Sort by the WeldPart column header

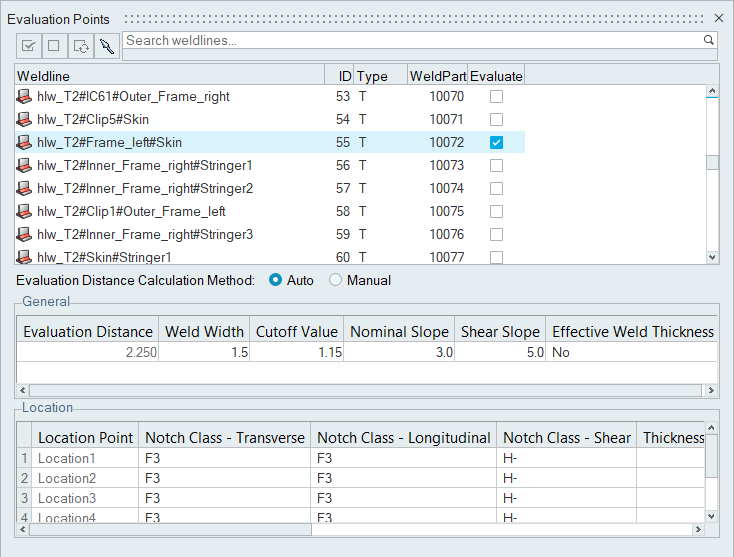pos(437,76)
